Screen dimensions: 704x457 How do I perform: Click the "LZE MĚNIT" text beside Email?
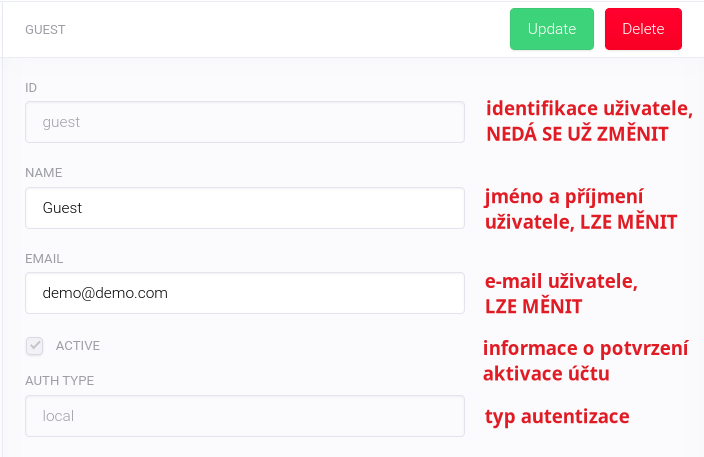pos(533,307)
